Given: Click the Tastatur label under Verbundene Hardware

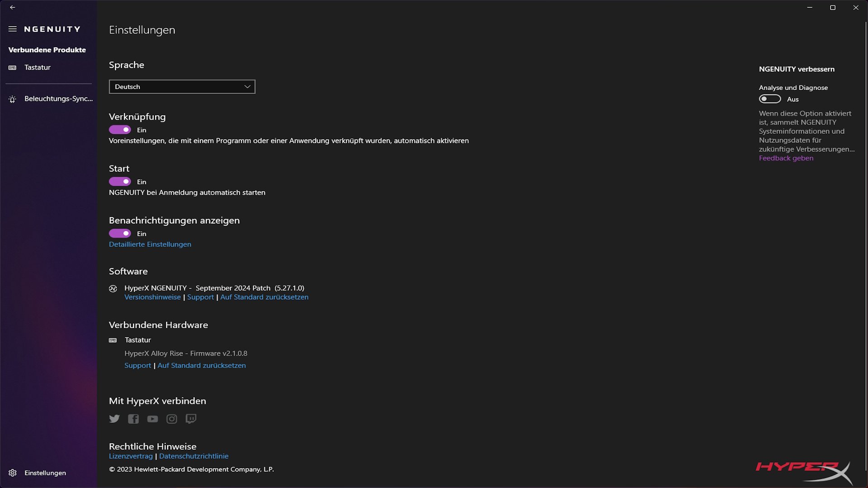Looking at the screenshot, I should point(138,340).
